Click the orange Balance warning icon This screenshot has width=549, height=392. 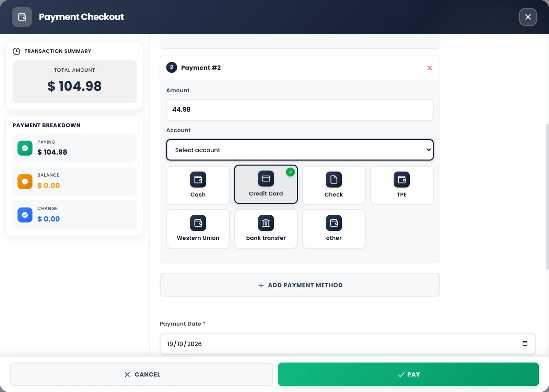(25, 181)
